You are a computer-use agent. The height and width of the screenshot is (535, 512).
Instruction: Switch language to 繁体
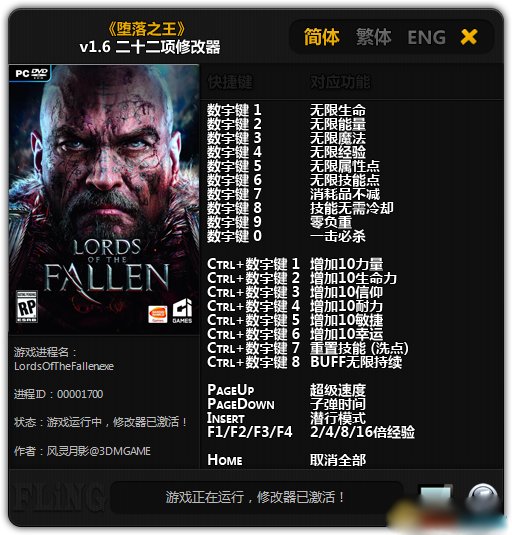[374, 37]
